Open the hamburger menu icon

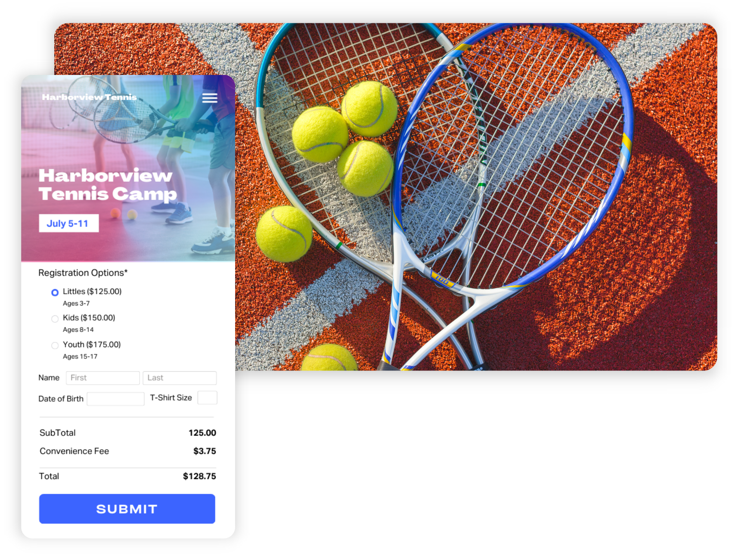coord(210,98)
